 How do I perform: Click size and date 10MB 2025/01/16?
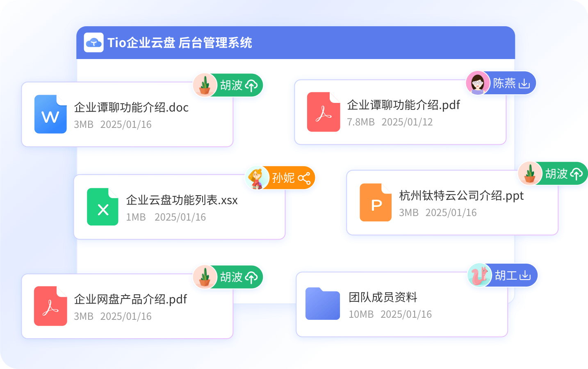(x=390, y=314)
